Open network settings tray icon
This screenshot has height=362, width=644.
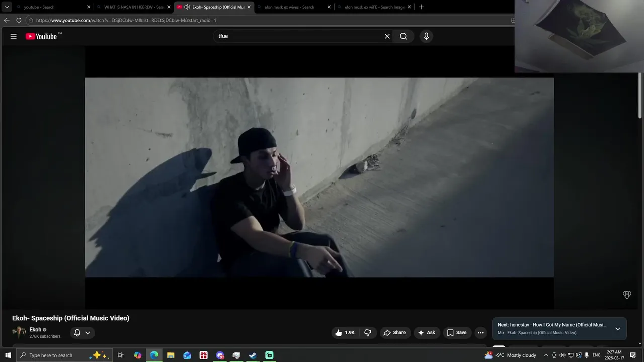pos(571,355)
